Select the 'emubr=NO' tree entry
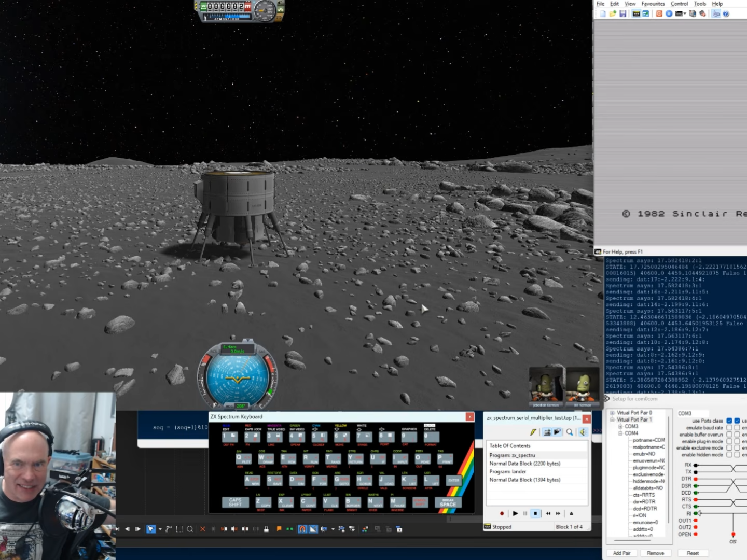Image resolution: width=747 pixels, height=560 pixels. pos(644,454)
